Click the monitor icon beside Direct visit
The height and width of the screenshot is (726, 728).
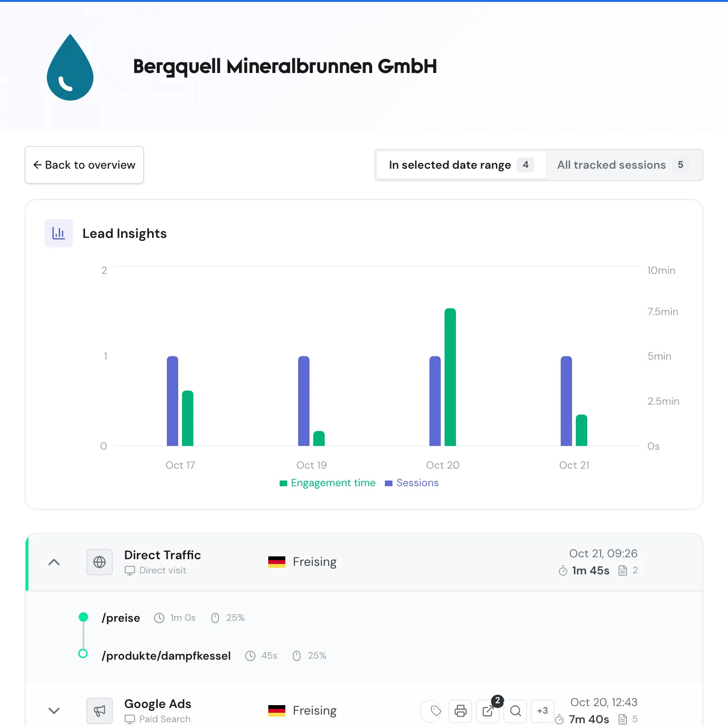[x=130, y=571]
